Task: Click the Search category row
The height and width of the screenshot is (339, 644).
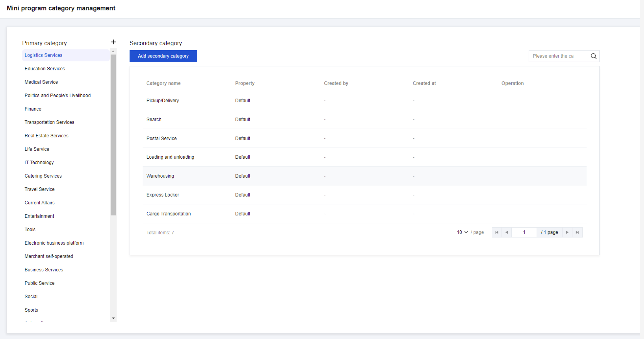Action: coord(364,120)
